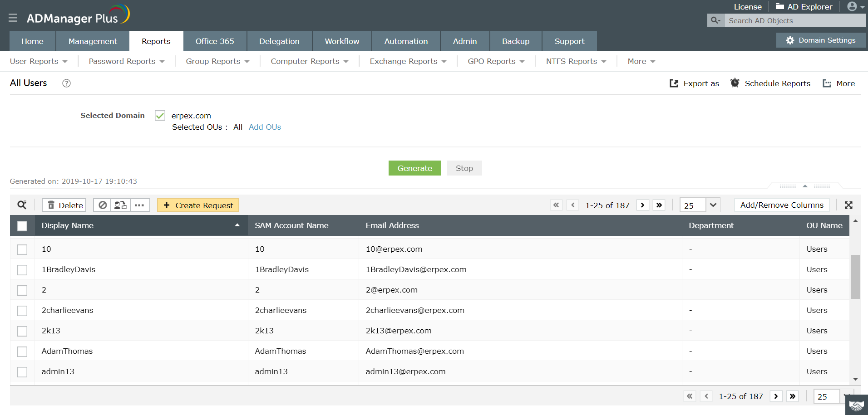The image size is (868, 415).
Task: Open the User Reports dropdown
Action: (x=39, y=61)
